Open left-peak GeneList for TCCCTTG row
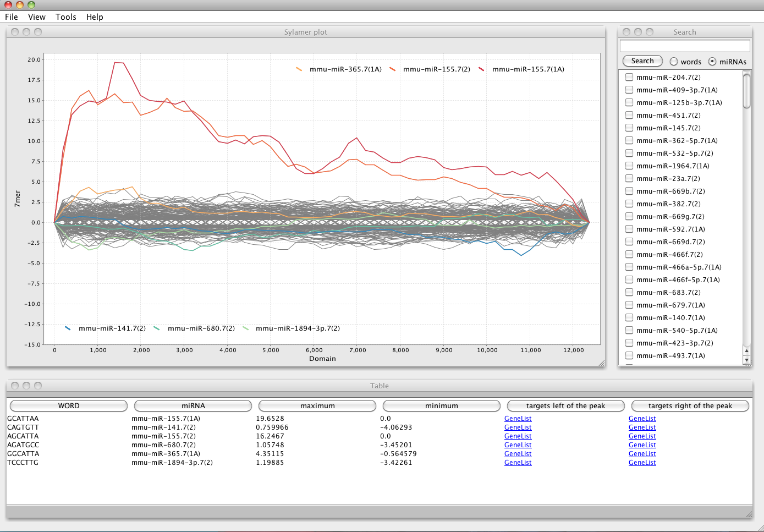The image size is (764, 532). pos(518,463)
